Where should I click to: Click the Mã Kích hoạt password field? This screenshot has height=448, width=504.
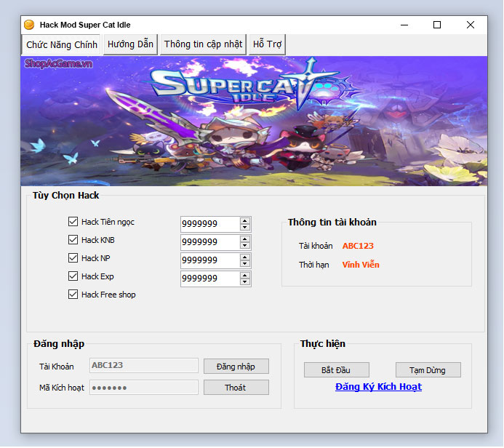(x=144, y=388)
